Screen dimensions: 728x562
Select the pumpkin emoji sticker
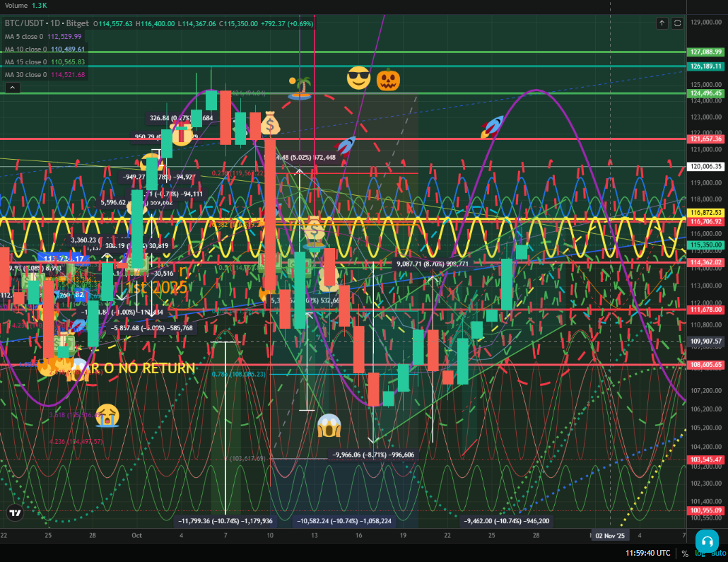click(x=388, y=79)
